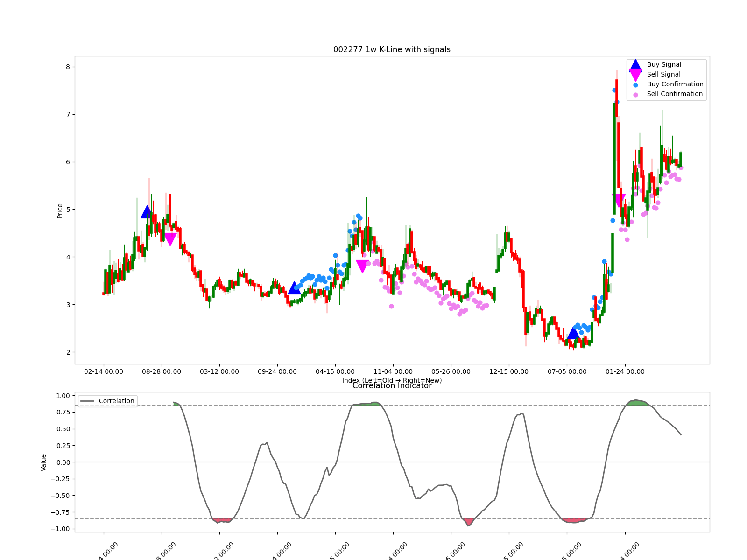Select the sell signal triangle near price 3.8
Image resolution: width=747 pixels, height=560 pixels.
coord(362,266)
